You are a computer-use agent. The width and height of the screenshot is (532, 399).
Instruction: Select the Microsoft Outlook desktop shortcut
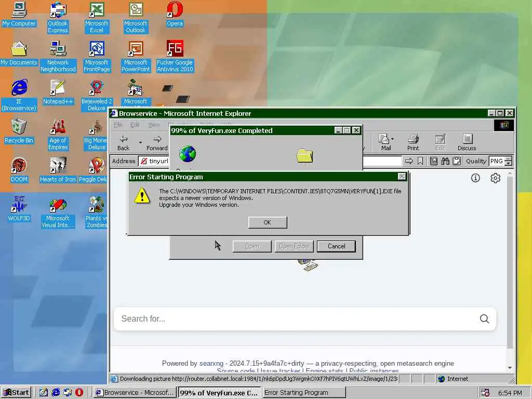click(136, 18)
